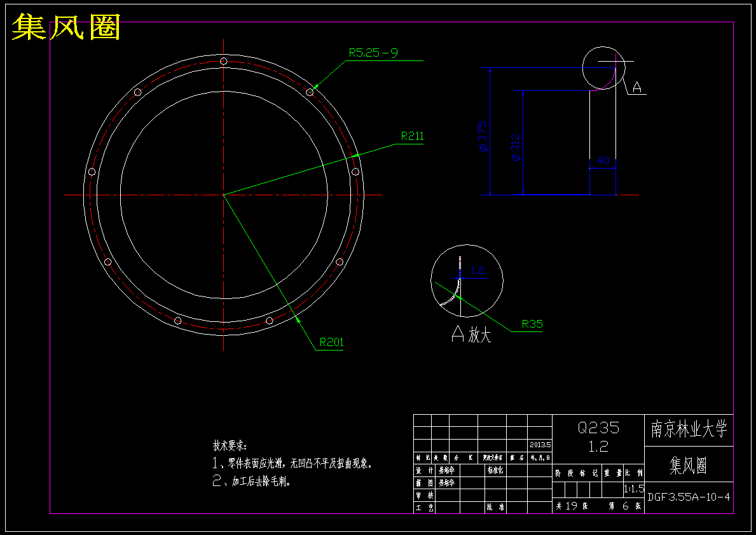756x535 pixels.
Task: Click the DGF3.55A-10-4 drawing number
Action: coord(689,497)
